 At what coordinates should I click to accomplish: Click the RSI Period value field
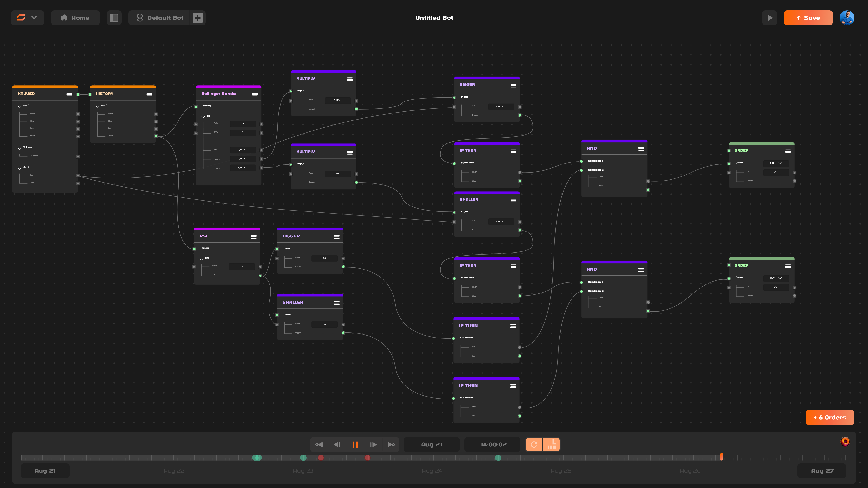point(241,266)
